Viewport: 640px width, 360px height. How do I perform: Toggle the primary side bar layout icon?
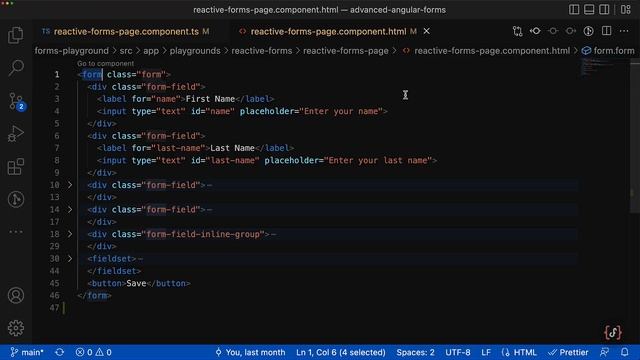click(574, 9)
